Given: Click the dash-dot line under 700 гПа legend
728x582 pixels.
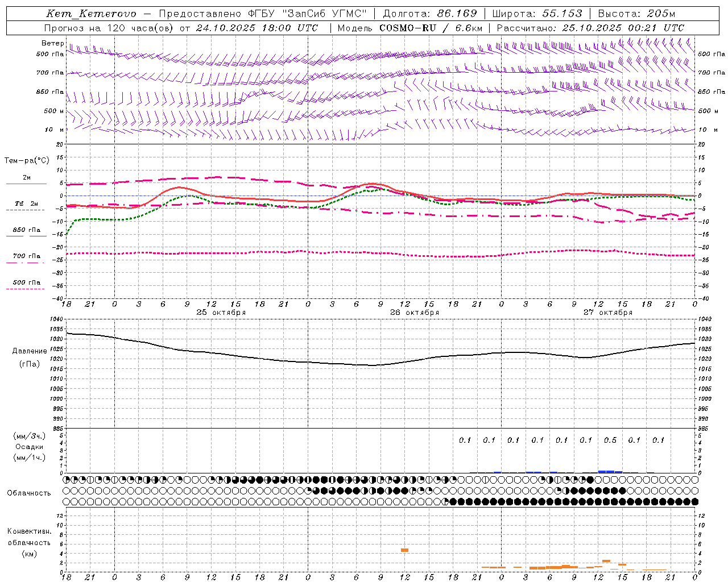Looking at the screenshot, I should pyautogui.click(x=26, y=263).
